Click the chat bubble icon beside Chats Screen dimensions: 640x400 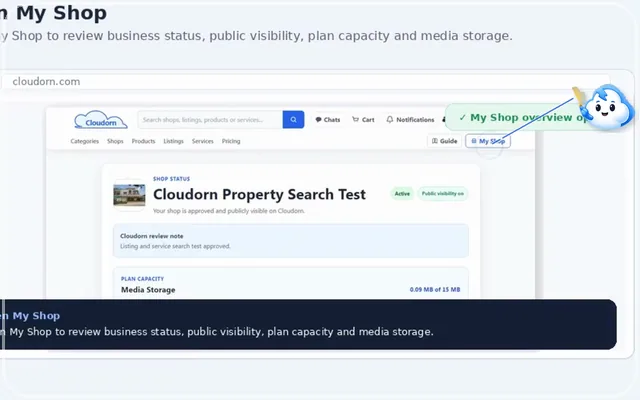click(318, 120)
